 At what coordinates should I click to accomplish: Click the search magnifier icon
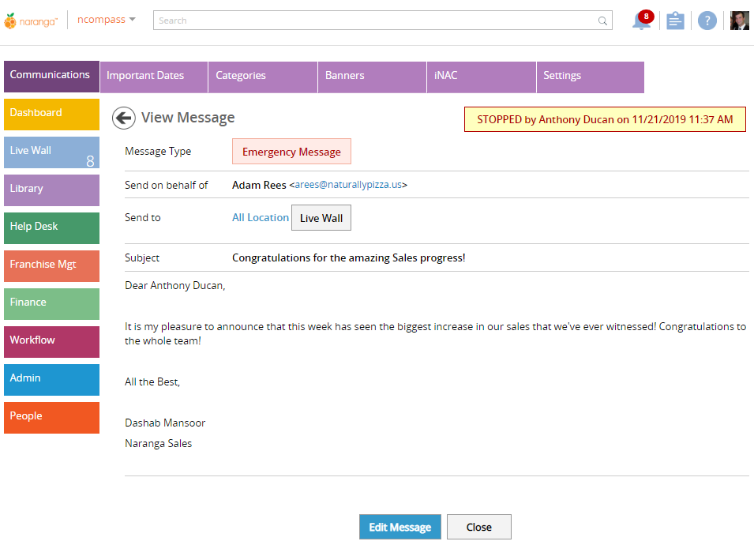coord(602,21)
